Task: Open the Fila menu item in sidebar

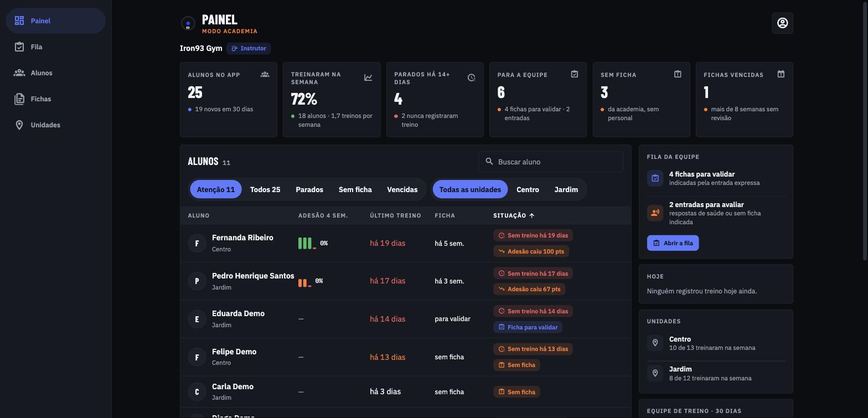Action: (x=55, y=47)
